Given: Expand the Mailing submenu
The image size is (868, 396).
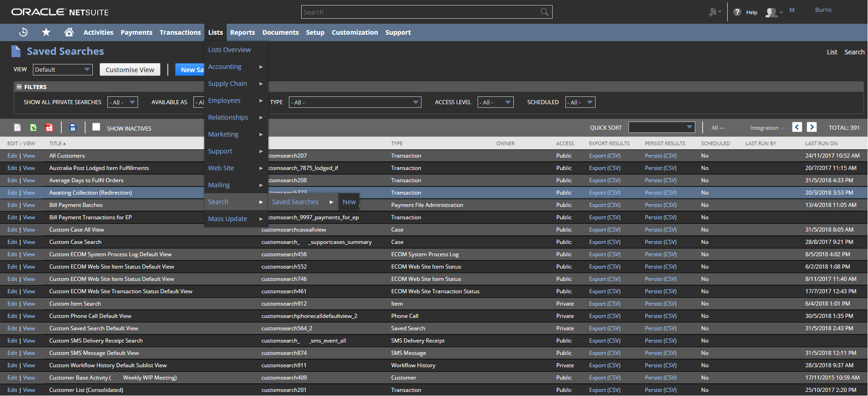Looking at the screenshot, I should pyautogui.click(x=236, y=185).
